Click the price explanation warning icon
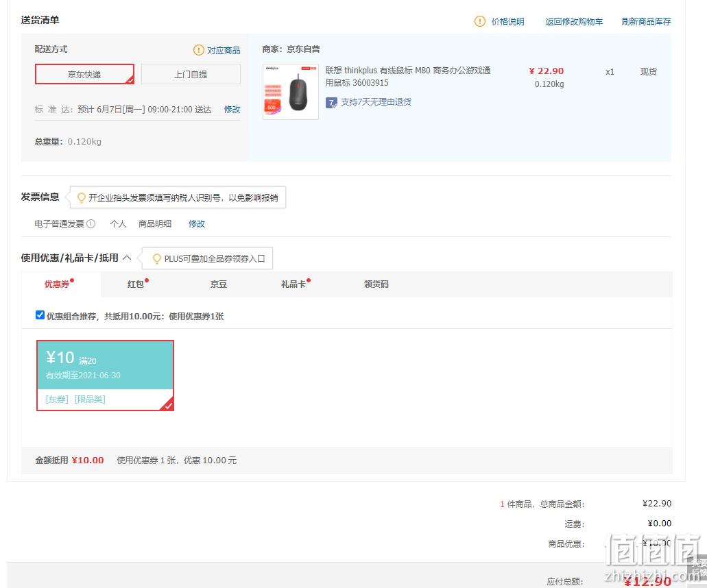 pyautogui.click(x=480, y=21)
